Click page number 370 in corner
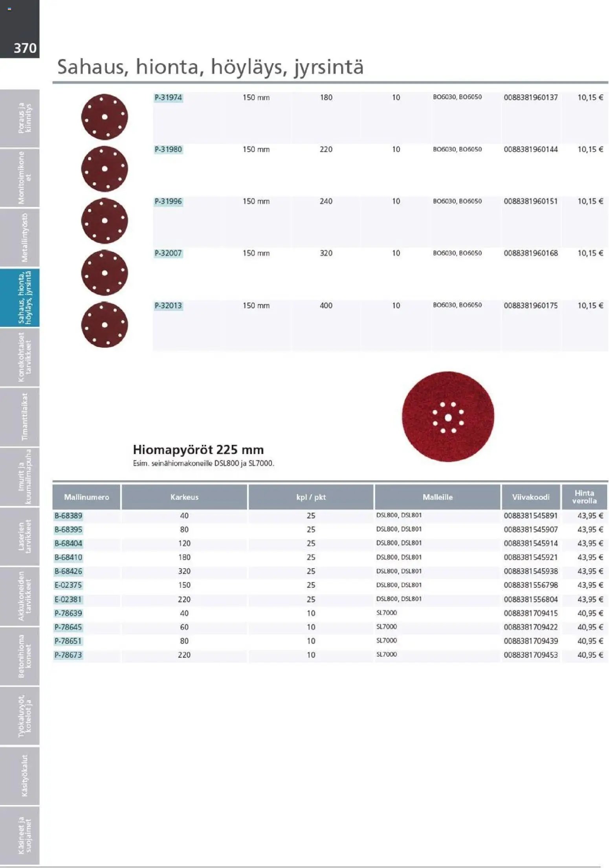609x868 pixels. 25,48
